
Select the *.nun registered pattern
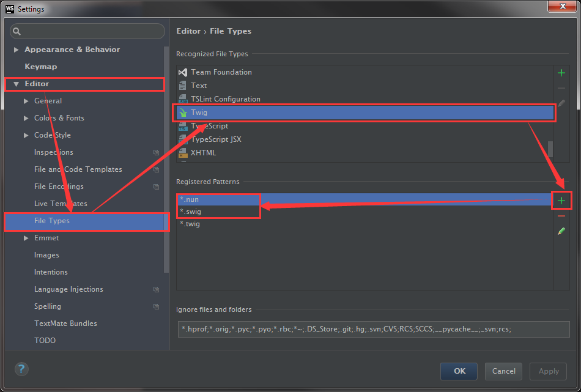tap(365, 199)
